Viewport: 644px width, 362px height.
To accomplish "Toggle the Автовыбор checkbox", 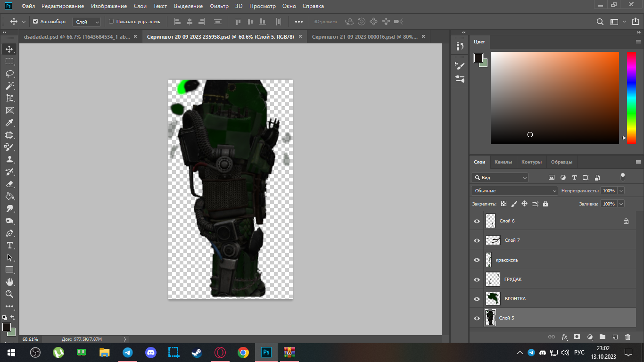I will click(x=35, y=21).
